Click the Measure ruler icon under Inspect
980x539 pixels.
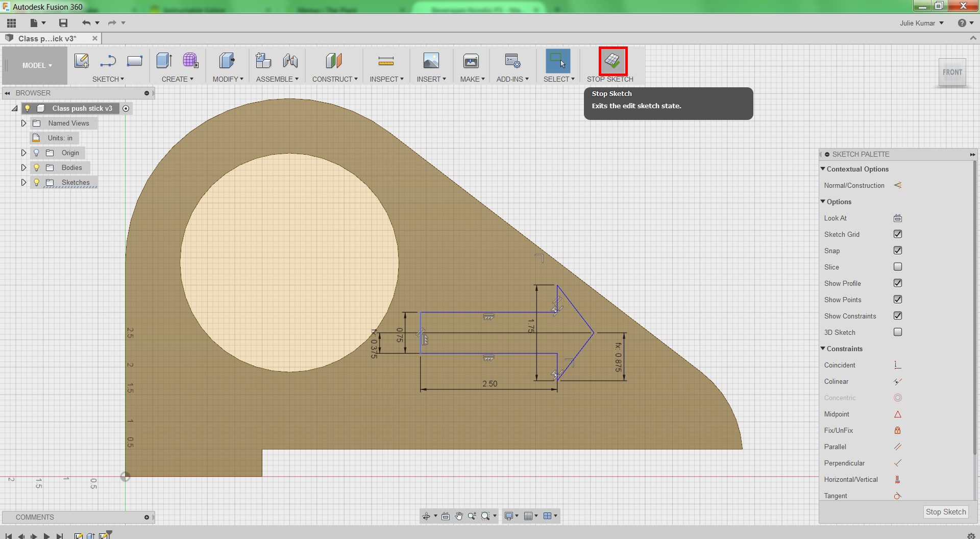tap(386, 62)
